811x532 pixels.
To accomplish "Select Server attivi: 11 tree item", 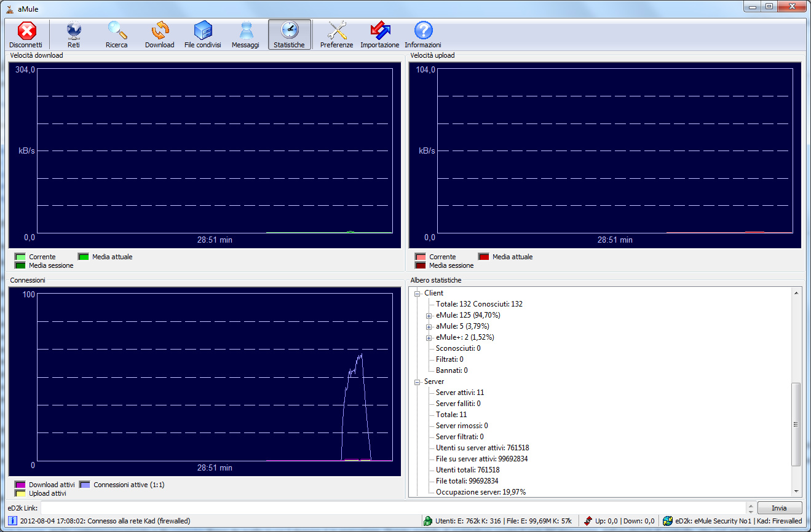I will (x=460, y=393).
